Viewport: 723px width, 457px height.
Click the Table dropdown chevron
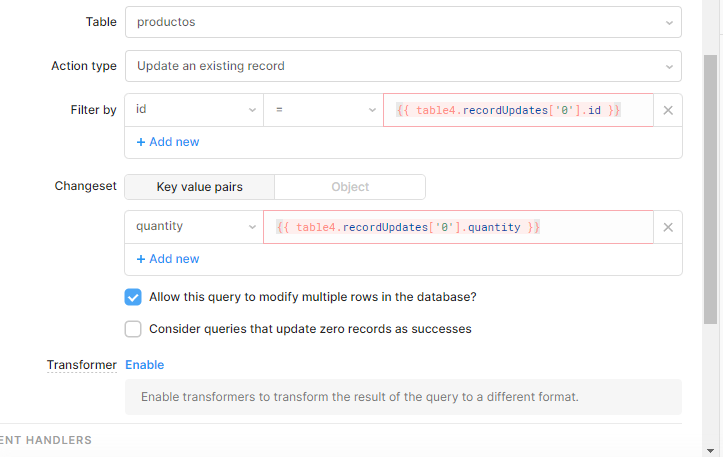(669, 23)
